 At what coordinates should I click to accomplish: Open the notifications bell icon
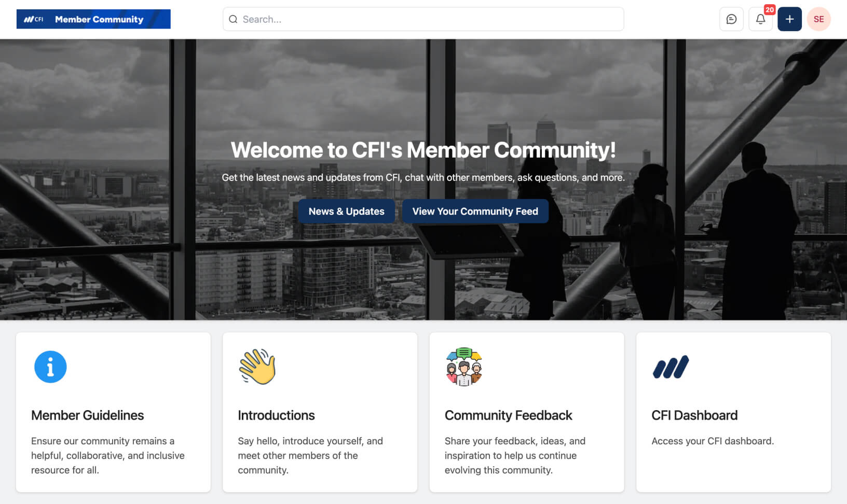[x=760, y=19]
